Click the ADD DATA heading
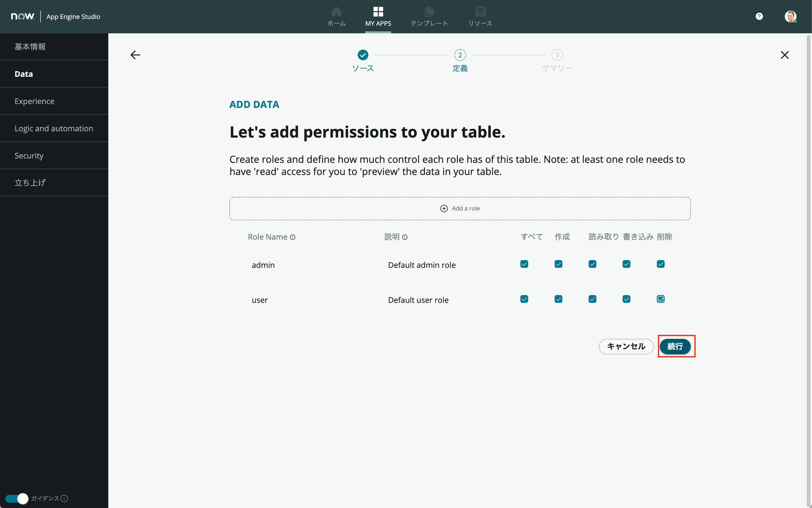This screenshot has height=508, width=812. pyautogui.click(x=254, y=104)
